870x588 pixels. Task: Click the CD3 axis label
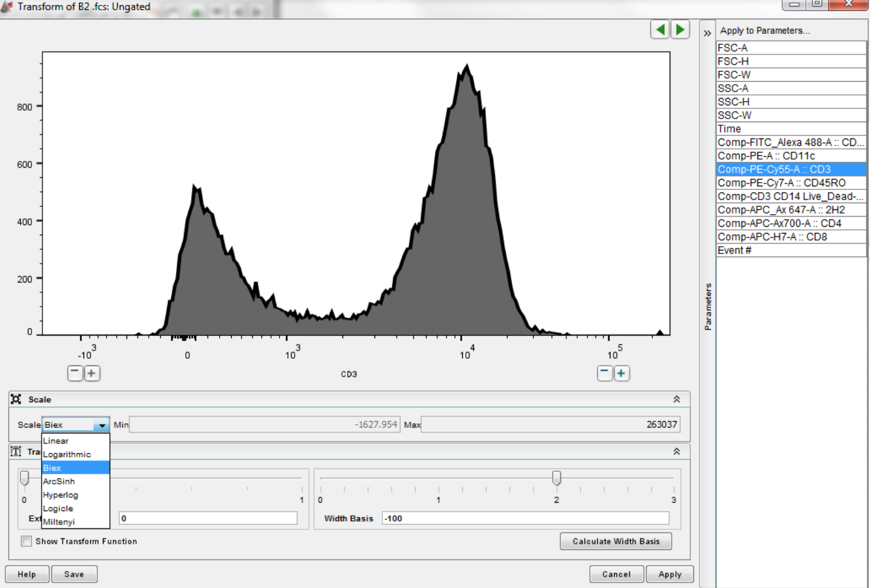tap(349, 374)
